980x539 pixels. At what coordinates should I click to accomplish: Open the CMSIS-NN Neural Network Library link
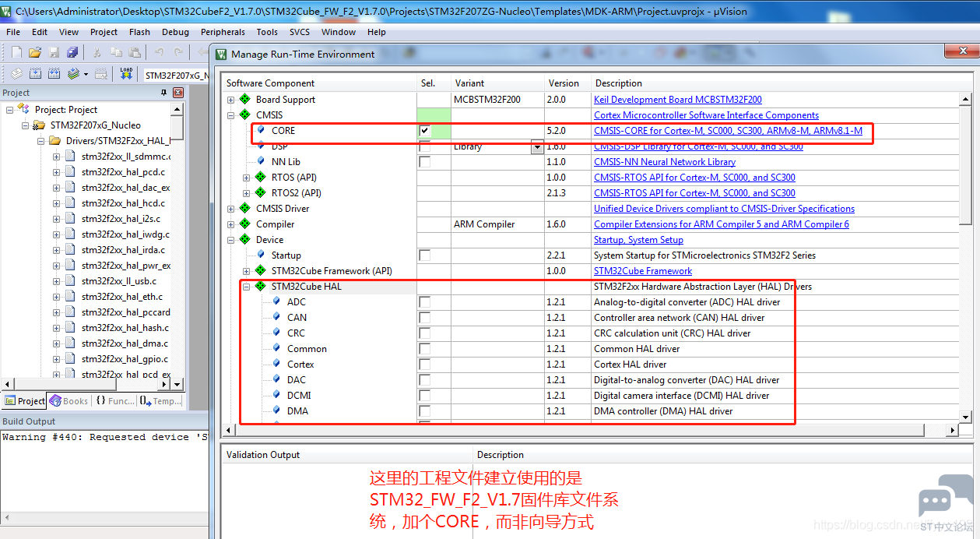point(664,162)
